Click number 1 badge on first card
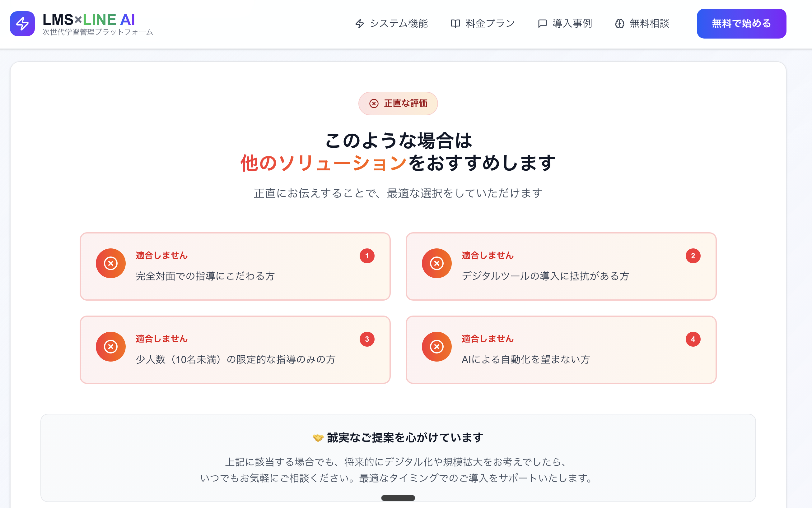The height and width of the screenshot is (508, 812). pyautogui.click(x=367, y=256)
